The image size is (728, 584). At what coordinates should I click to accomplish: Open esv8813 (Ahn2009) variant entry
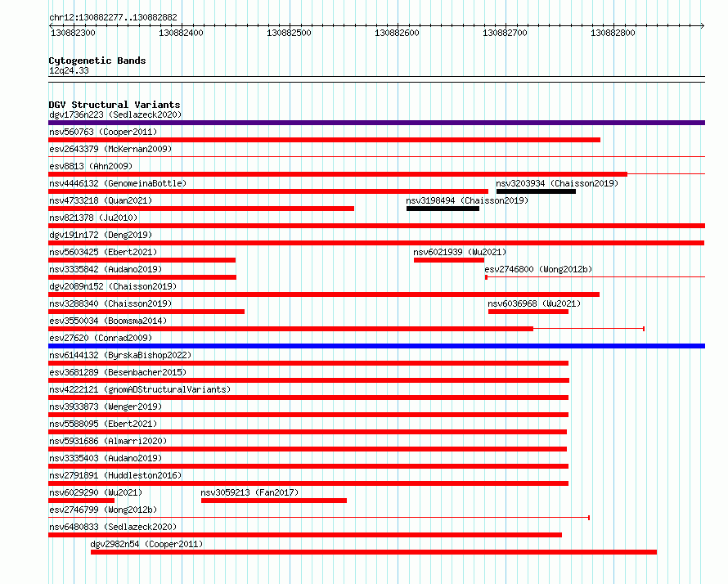[x=91, y=166]
